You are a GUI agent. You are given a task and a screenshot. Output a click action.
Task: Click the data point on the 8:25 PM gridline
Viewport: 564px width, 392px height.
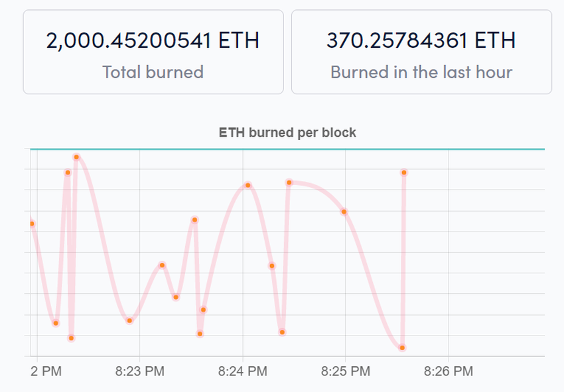pyautogui.click(x=344, y=212)
